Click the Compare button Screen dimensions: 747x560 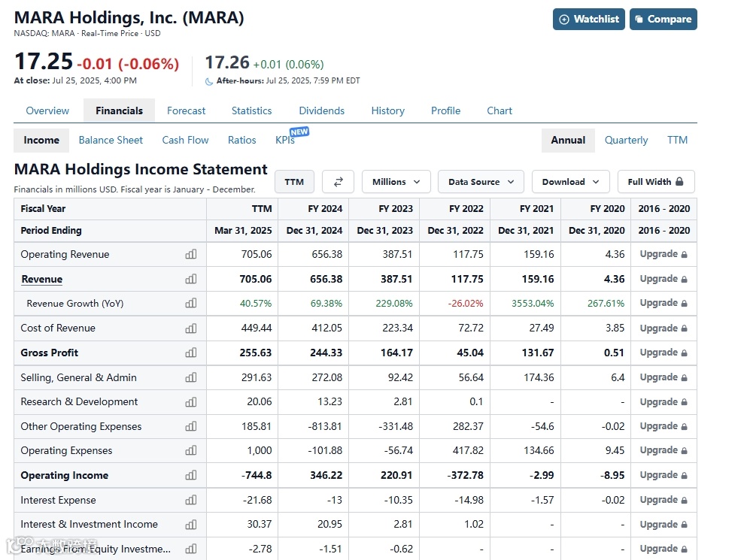[x=663, y=20]
